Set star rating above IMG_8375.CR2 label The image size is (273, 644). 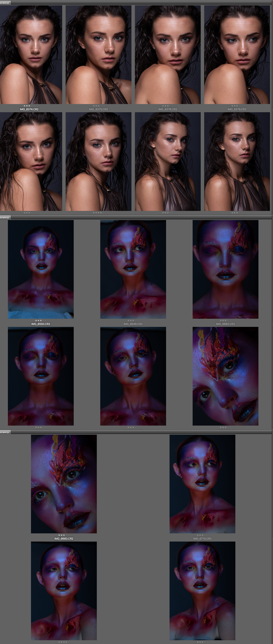coord(98,106)
